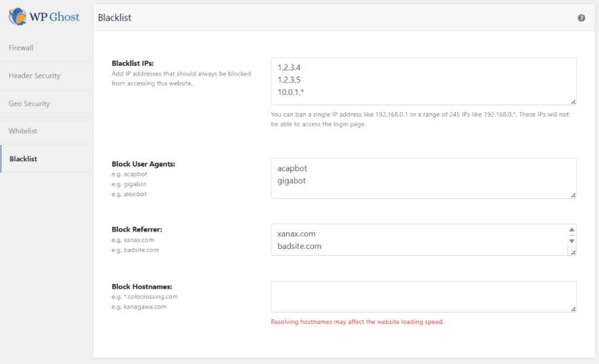599x364 pixels.
Task: Grab the Blacklist IPs resize handle
Action: coord(573,101)
